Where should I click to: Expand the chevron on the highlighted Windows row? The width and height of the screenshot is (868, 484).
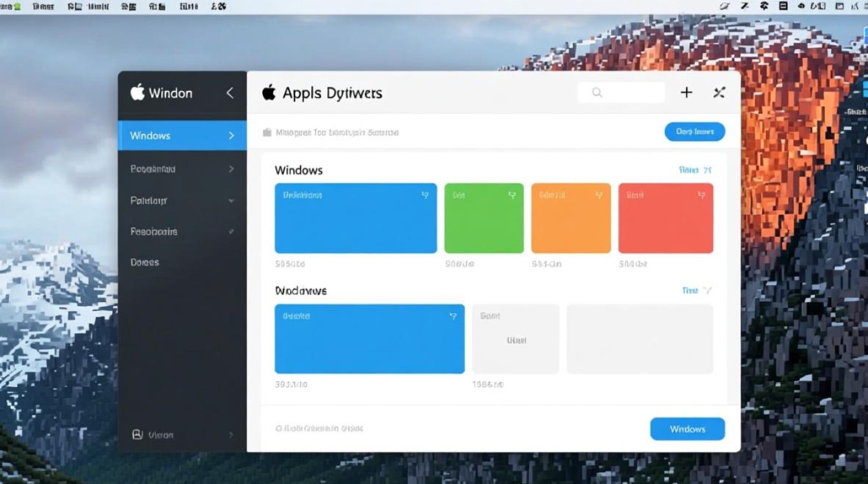pyautogui.click(x=231, y=136)
